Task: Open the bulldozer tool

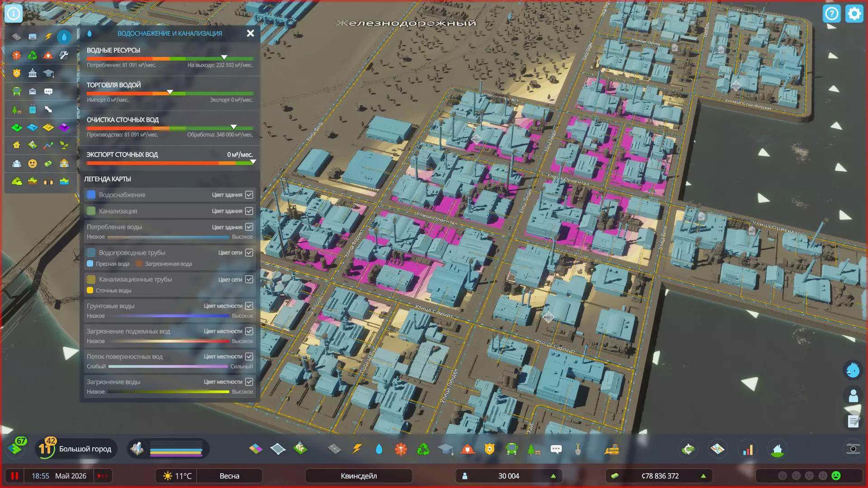Action: tap(612, 449)
